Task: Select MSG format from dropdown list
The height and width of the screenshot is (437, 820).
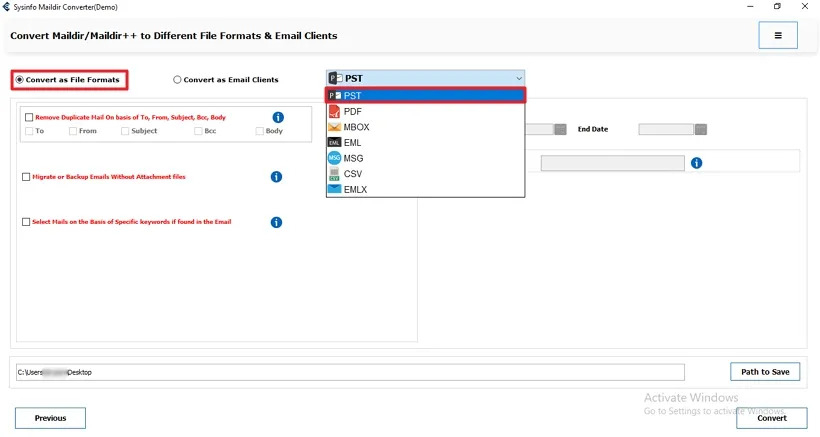Action: (x=353, y=158)
